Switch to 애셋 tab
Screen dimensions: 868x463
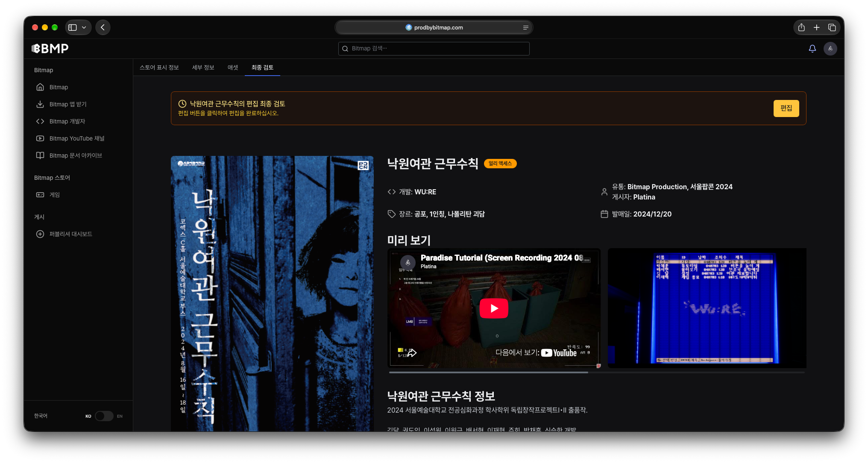tap(233, 67)
